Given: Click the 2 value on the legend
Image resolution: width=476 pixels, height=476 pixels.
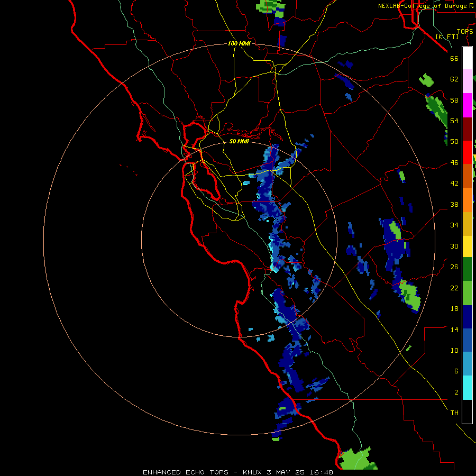Looking at the screenshot, I should 456,392.
